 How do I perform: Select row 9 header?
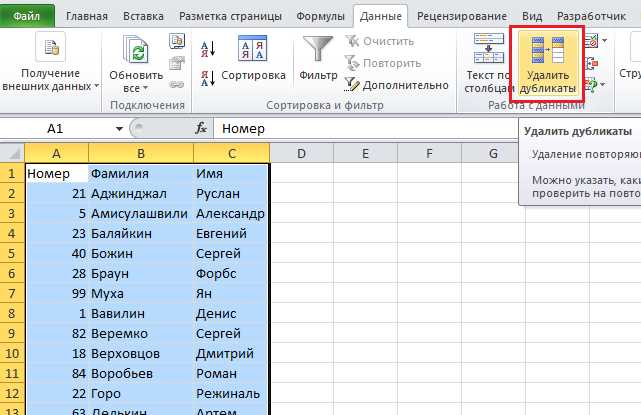click(x=12, y=334)
